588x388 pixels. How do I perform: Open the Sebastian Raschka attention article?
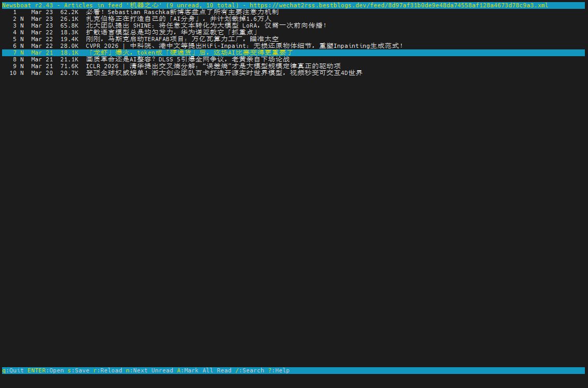[x=182, y=12]
